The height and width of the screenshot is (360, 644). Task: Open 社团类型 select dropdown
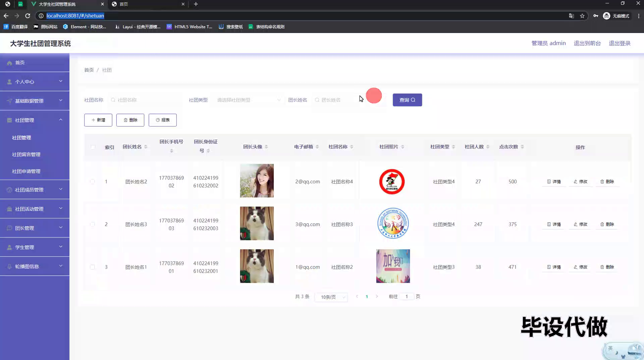pyautogui.click(x=248, y=100)
